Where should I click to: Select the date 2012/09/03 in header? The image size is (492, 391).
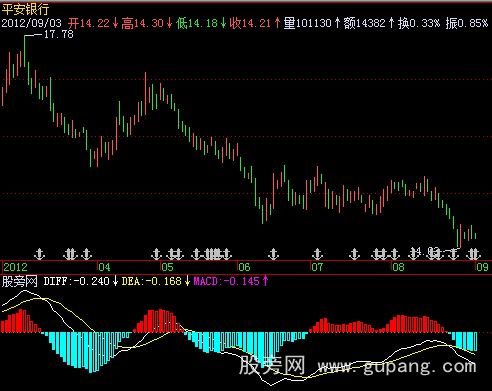[x=32, y=23]
